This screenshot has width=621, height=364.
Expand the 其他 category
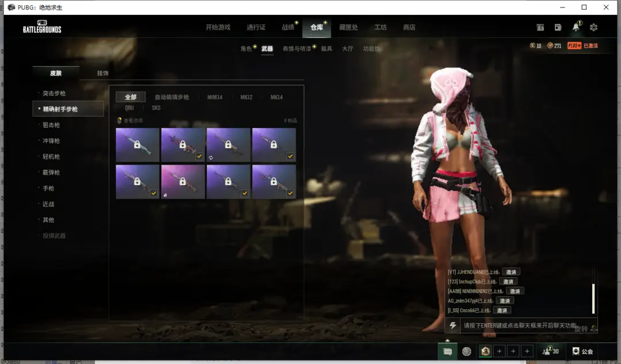pyautogui.click(x=48, y=220)
